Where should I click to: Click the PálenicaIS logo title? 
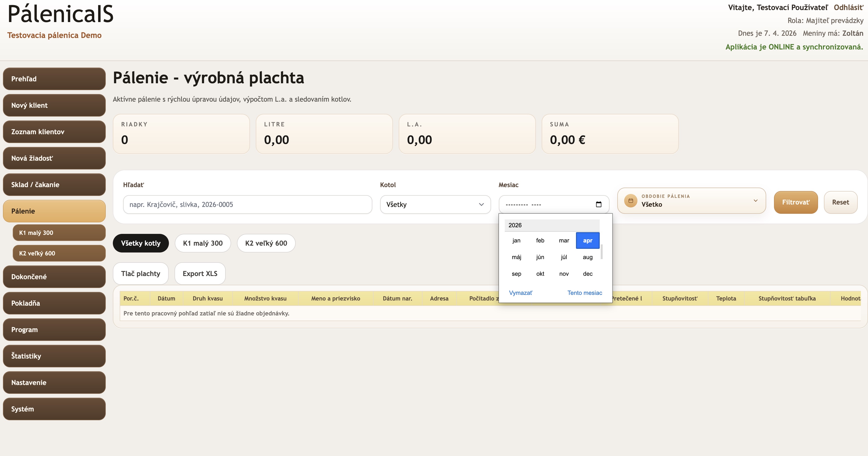pyautogui.click(x=61, y=14)
